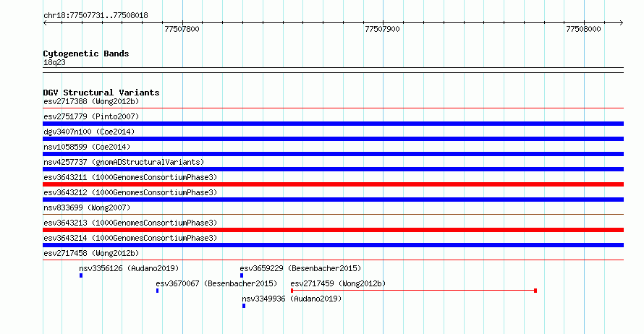Screen dimensions: 644x334
Task: Select the blue bar under nsv1058599
Action: (x=333, y=154)
